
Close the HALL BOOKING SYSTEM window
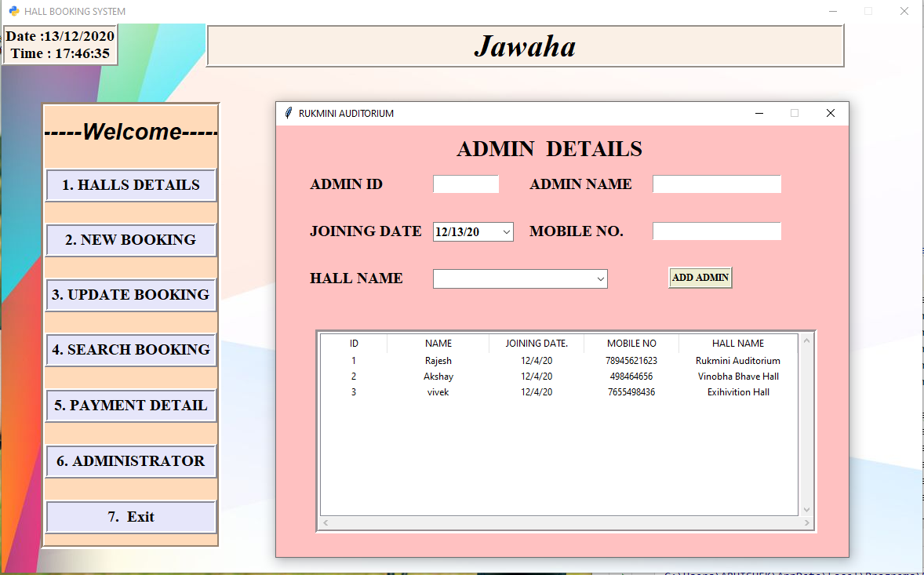point(904,11)
